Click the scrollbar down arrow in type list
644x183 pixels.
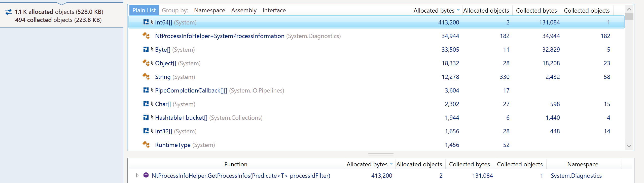click(x=629, y=146)
